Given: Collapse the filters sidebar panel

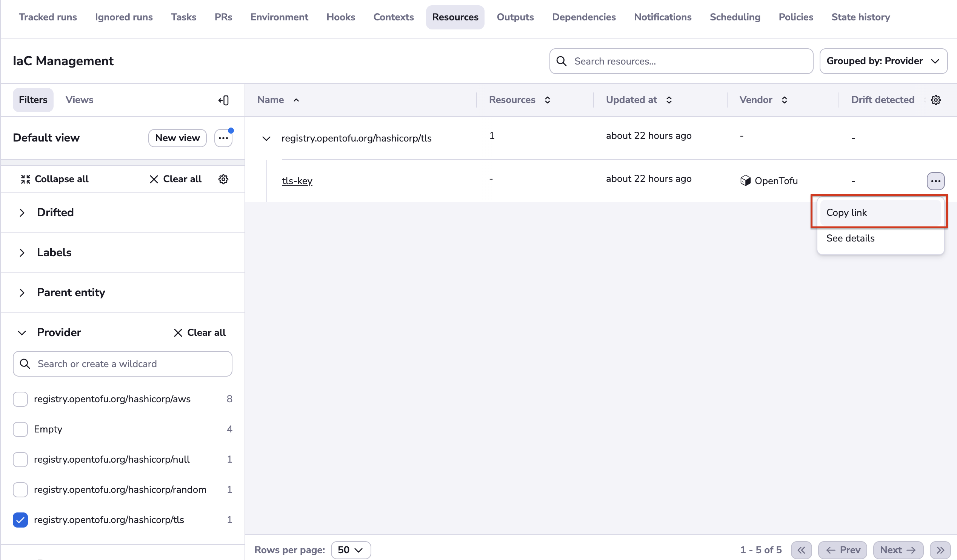Looking at the screenshot, I should pos(224,100).
